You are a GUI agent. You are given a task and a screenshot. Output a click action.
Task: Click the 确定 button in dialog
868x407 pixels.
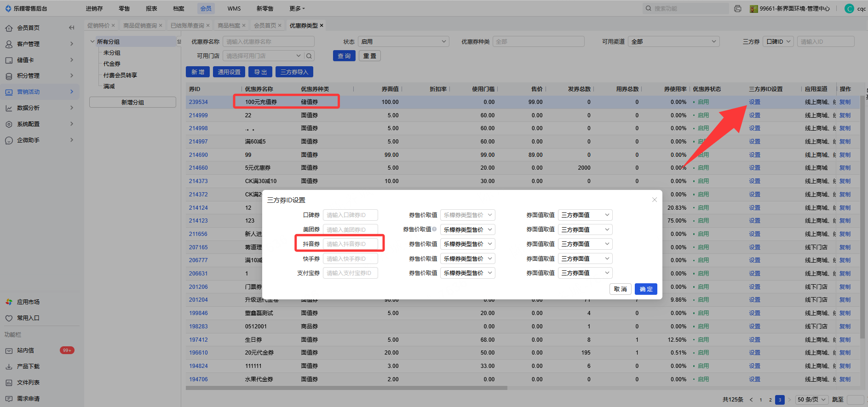pos(645,289)
